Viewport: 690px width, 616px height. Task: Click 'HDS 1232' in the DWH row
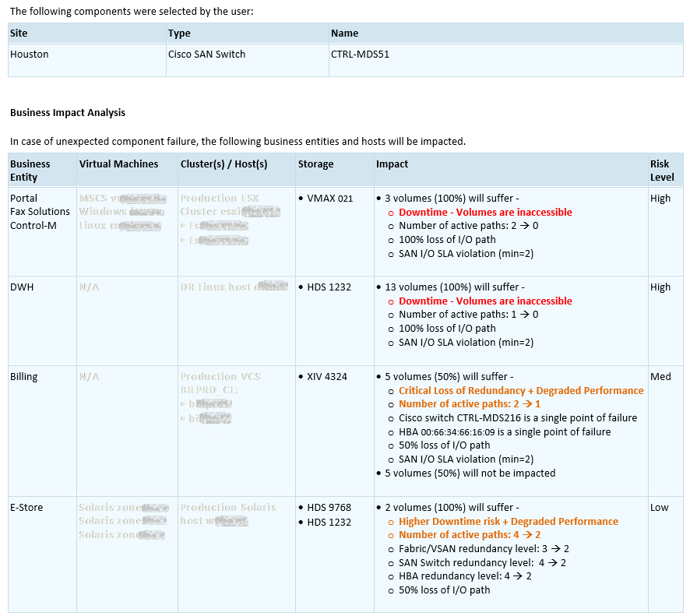[x=329, y=287]
